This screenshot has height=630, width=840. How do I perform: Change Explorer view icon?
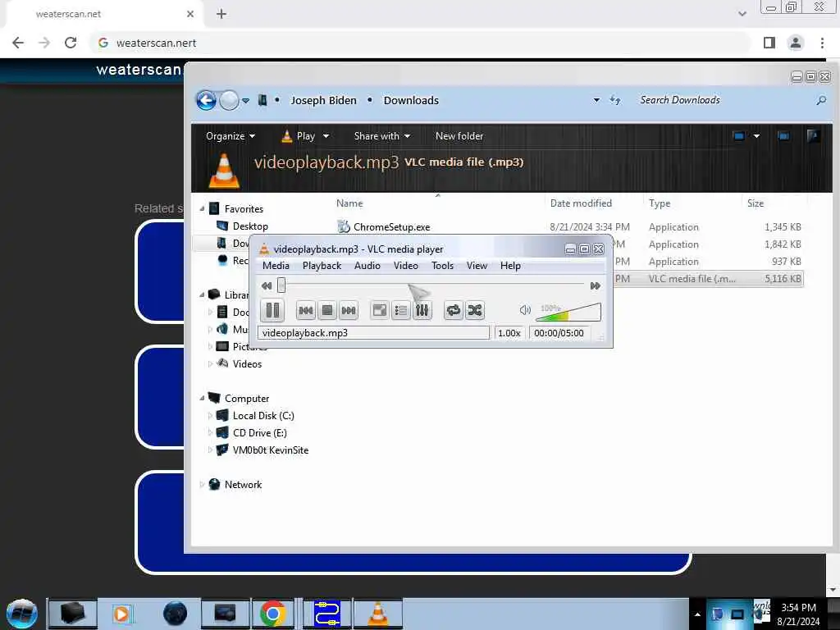click(x=739, y=136)
